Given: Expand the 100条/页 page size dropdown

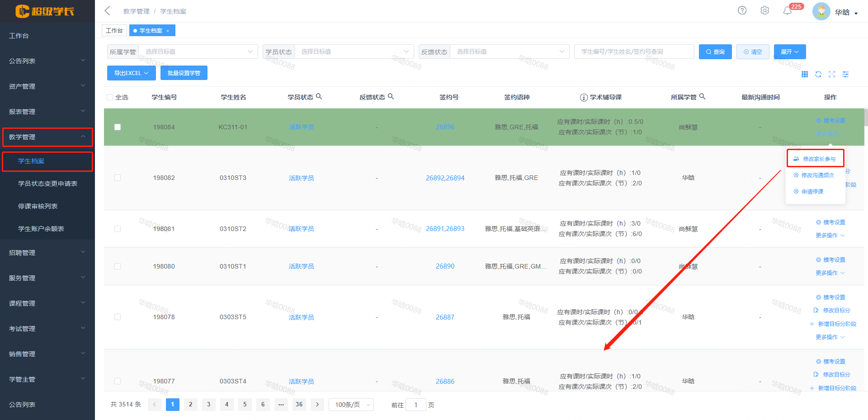Looking at the screenshot, I should (351, 405).
